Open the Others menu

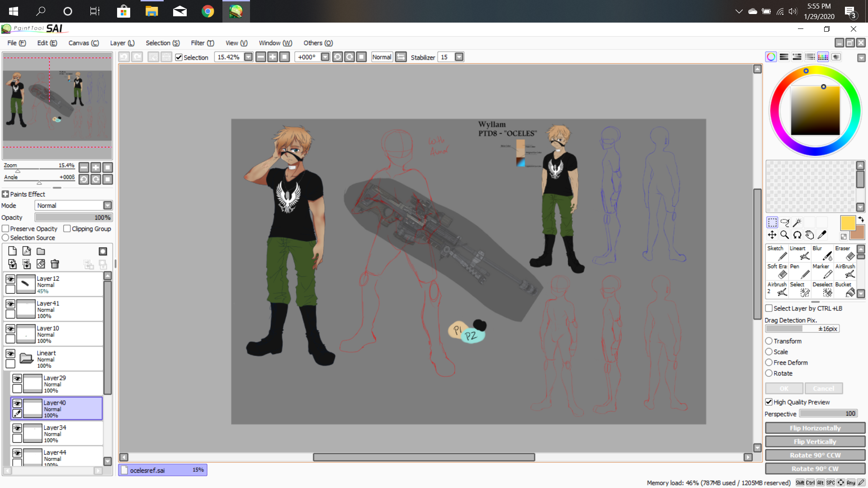(x=318, y=43)
